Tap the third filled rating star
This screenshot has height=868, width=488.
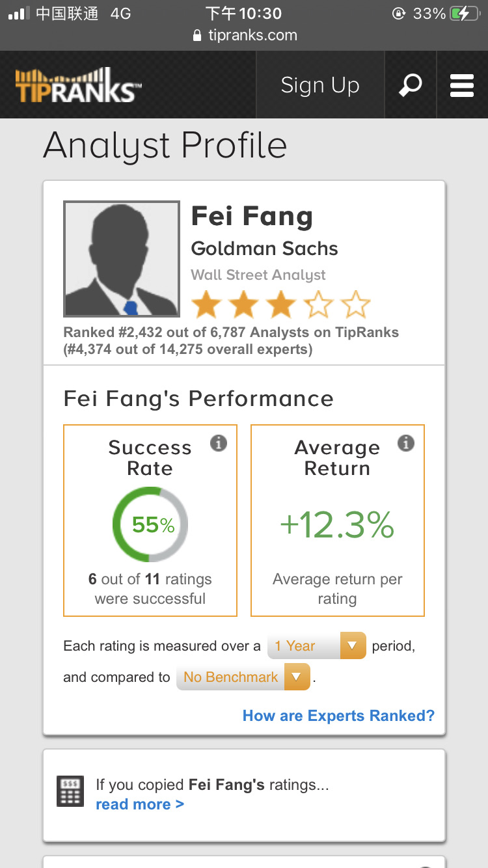[x=280, y=305]
